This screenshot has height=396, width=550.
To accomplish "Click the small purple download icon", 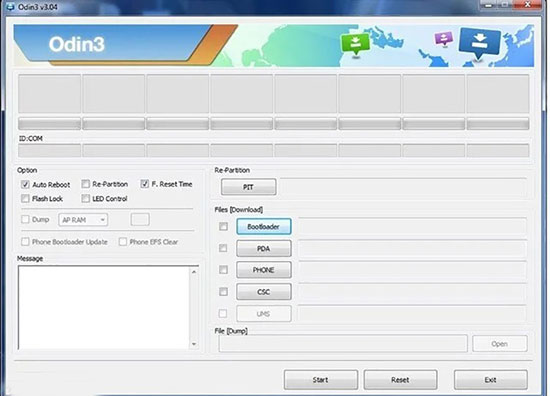I will pos(444,38).
